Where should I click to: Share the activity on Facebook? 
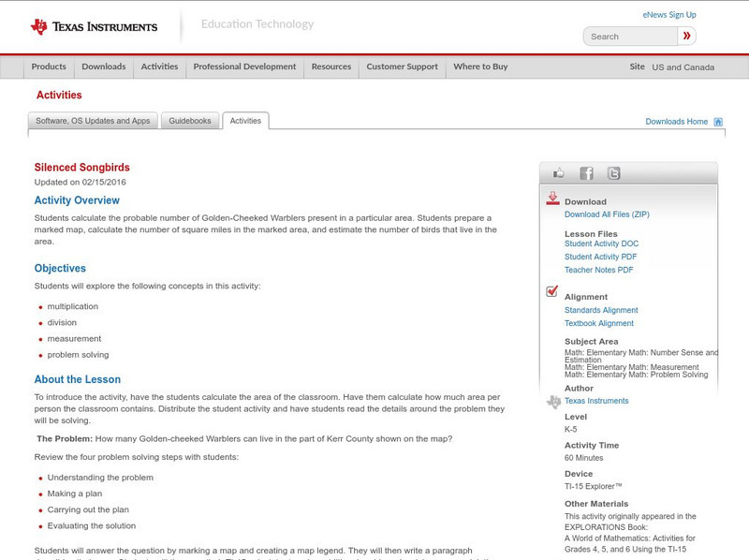point(586,173)
